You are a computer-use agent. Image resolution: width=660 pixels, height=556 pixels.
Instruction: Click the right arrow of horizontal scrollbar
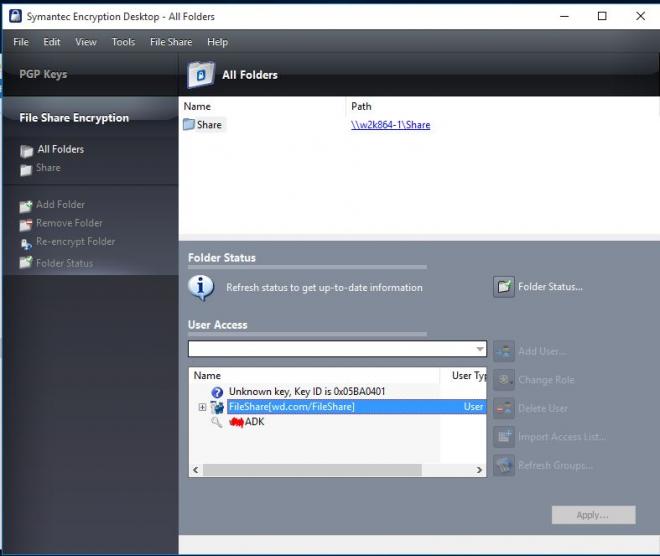click(479, 470)
